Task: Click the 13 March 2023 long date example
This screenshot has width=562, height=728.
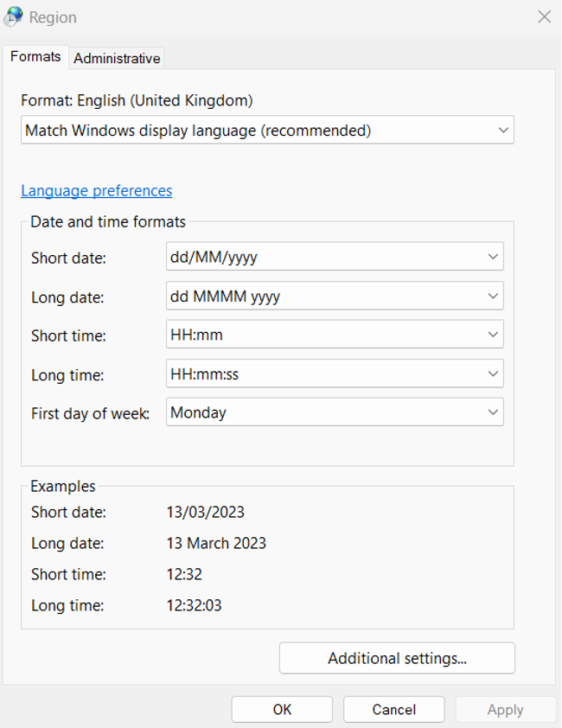Action: 216,543
